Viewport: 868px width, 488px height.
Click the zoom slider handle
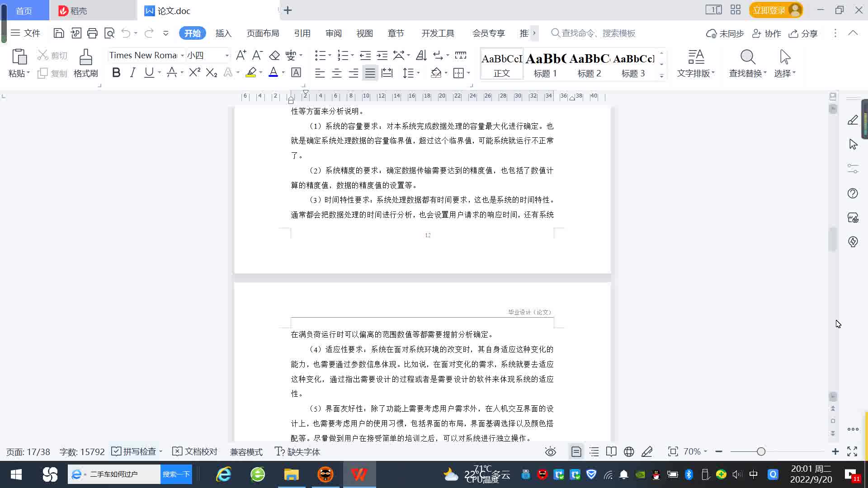[x=761, y=451]
